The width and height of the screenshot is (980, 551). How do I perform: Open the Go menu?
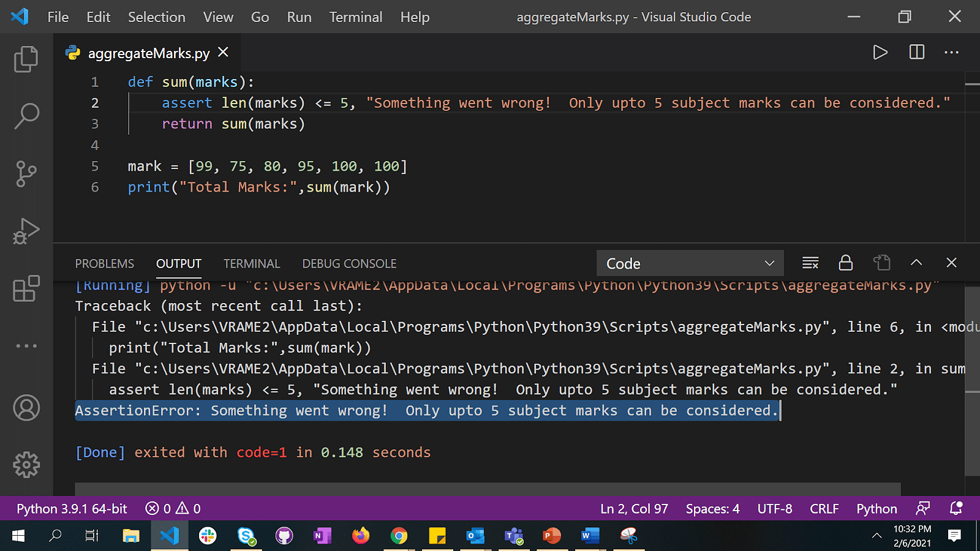tap(260, 17)
